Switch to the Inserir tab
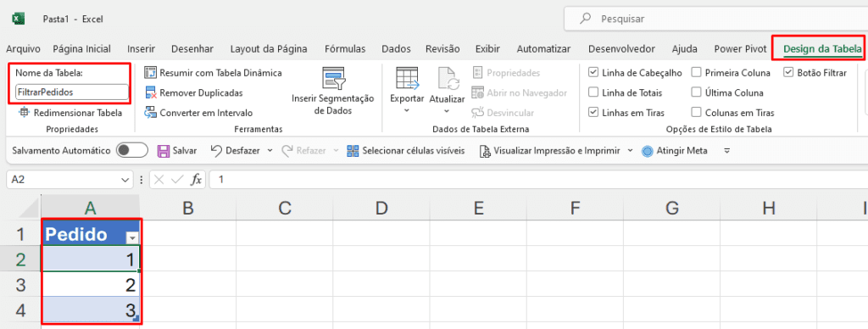Image resolution: width=868 pixels, height=329 pixels. tap(142, 48)
